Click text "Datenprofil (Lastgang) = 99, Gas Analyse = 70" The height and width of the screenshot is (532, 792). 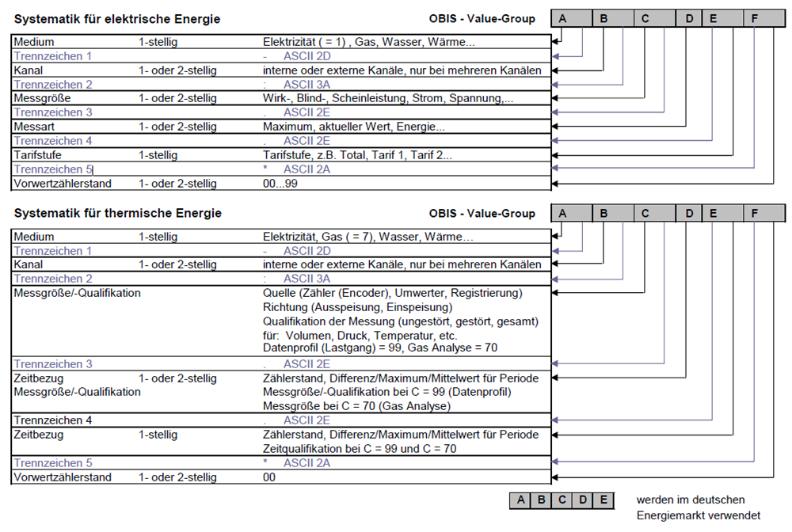tap(380, 348)
